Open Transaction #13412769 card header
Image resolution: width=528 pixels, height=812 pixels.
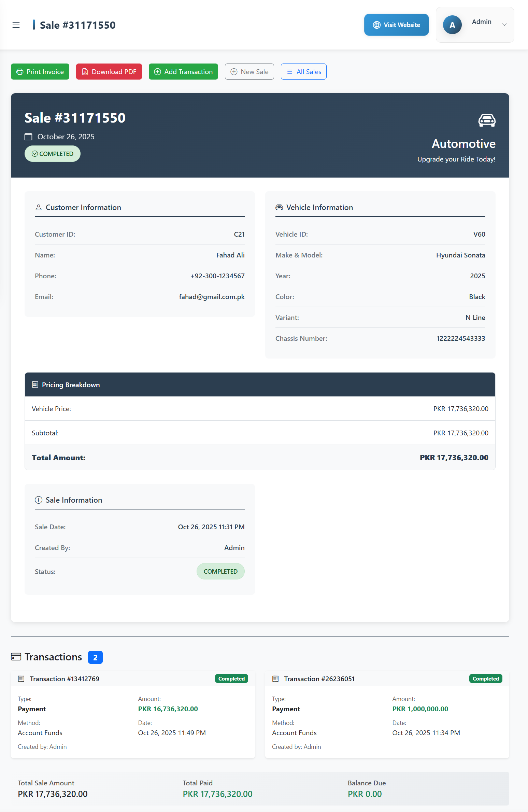65,679
